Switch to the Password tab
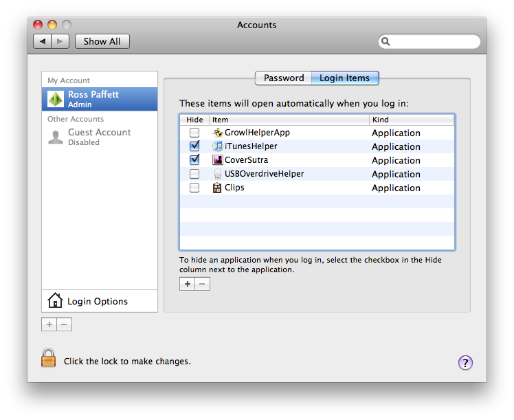This screenshot has width=514, height=420. point(284,78)
